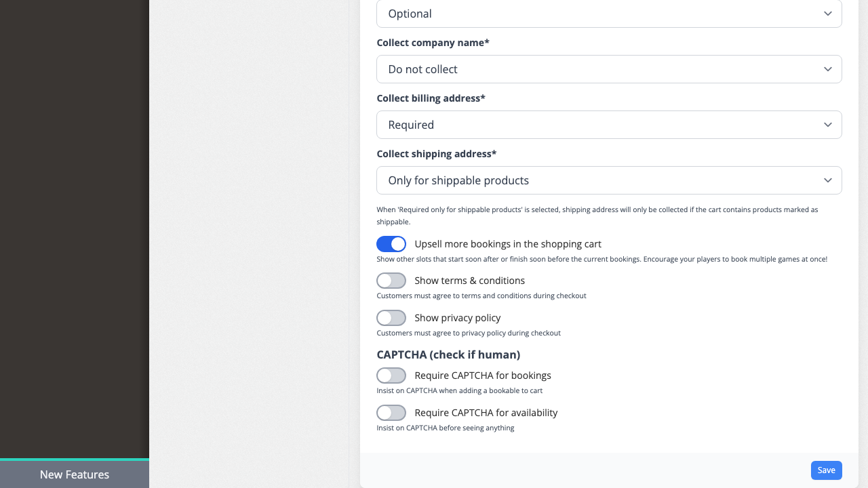Enable Require CAPTCHA for bookings
The width and height of the screenshot is (868, 488).
coord(391,375)
